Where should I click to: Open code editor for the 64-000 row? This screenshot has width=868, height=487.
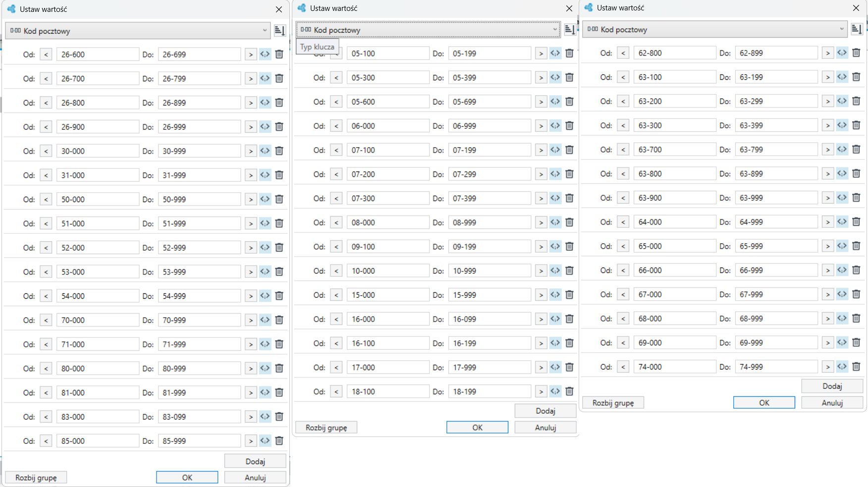point(842,222)
